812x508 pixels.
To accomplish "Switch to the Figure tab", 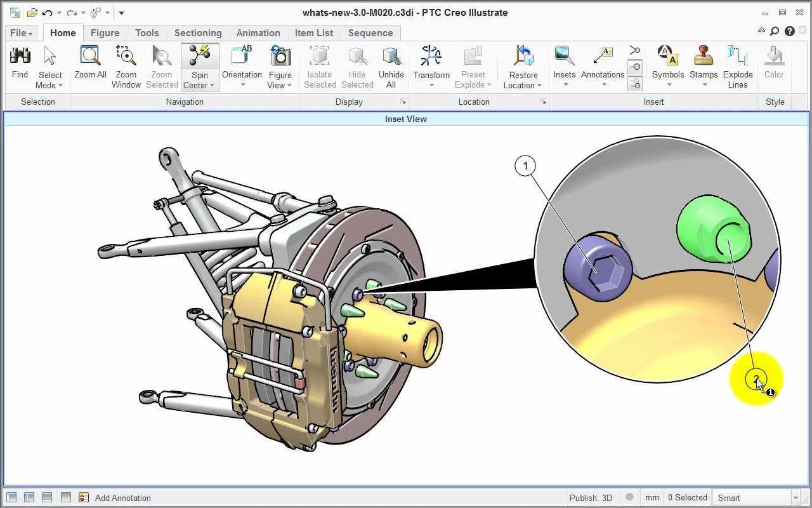I will click(105, 33).
